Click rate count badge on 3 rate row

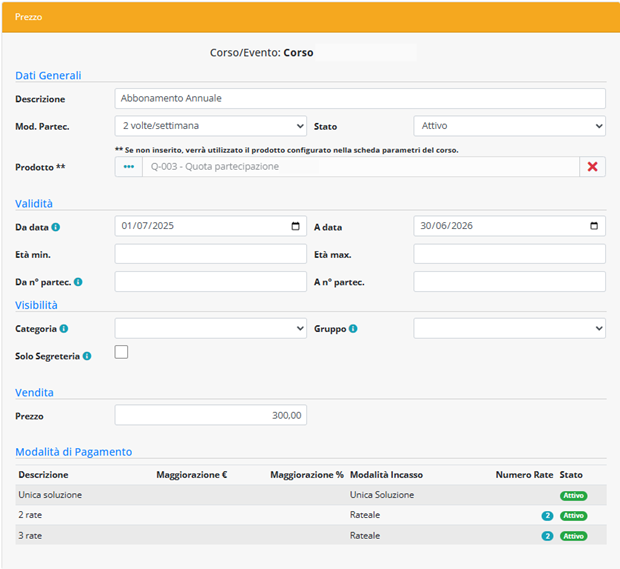click(547, 536)
